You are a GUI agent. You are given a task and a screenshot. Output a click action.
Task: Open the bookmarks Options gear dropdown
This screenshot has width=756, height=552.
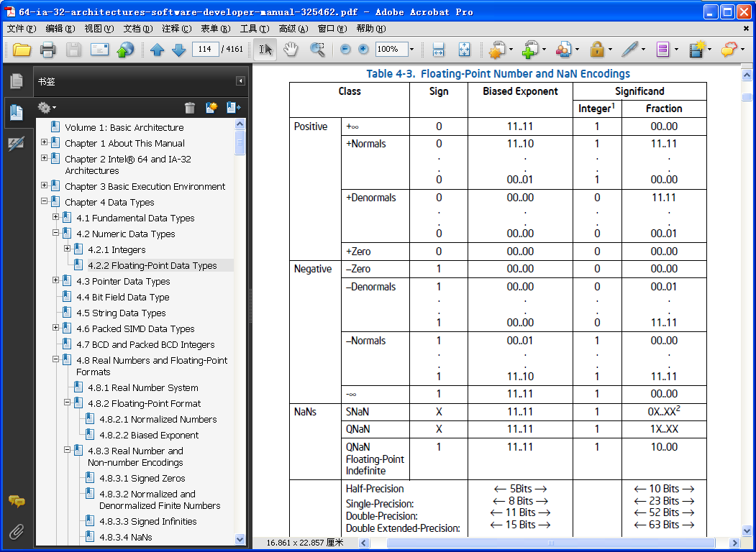(47, 107)
